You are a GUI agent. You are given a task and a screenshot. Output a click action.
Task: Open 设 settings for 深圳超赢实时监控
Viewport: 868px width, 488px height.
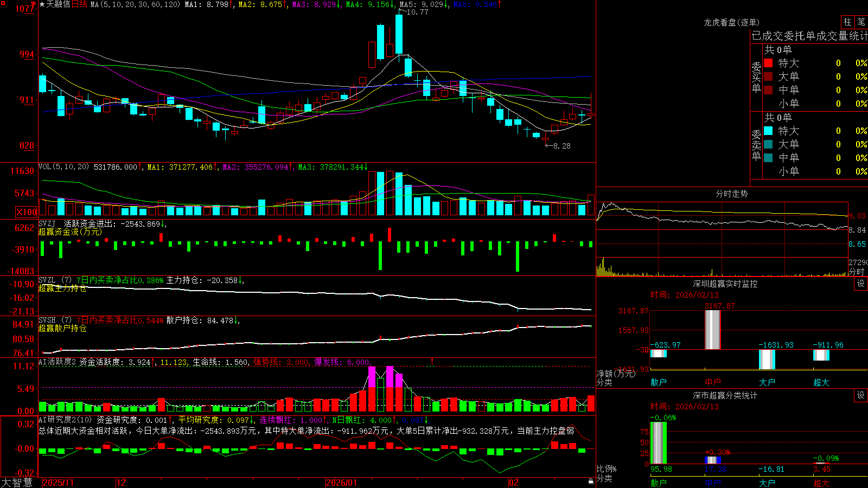point(861,284)
